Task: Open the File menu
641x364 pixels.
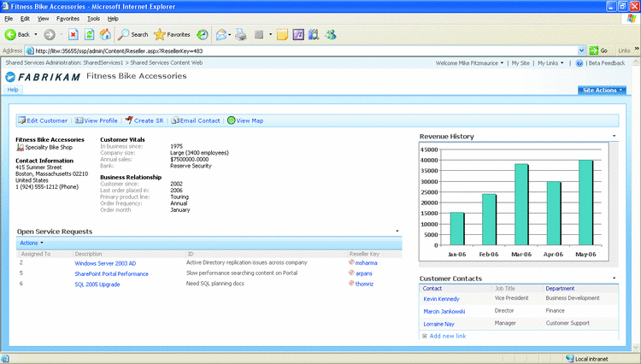Action: click(x=9, y=19)
